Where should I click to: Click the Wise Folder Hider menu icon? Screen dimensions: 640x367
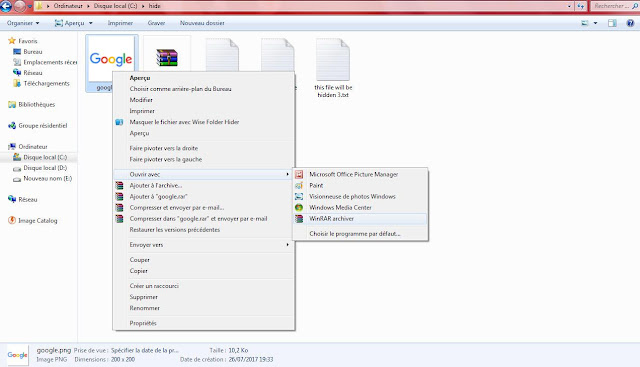(x=119, y=122)
